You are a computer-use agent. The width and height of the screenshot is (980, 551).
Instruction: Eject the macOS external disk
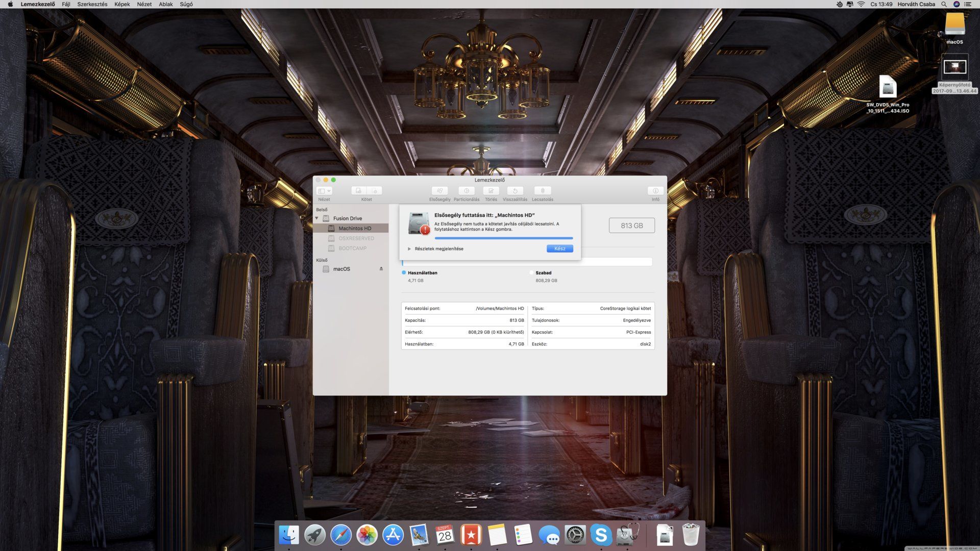coord(381,269)
